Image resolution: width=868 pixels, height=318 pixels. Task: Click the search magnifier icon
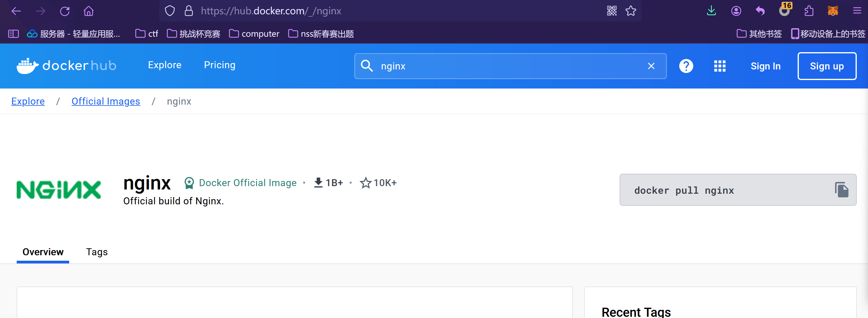click(x=367, y=66)
